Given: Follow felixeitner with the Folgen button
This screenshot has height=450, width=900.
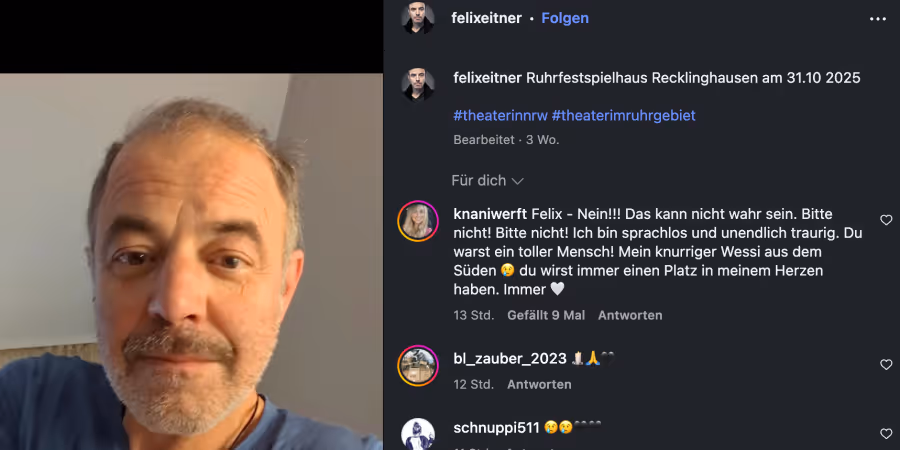Looking at the screenshot, I should (x=565, y=18).
